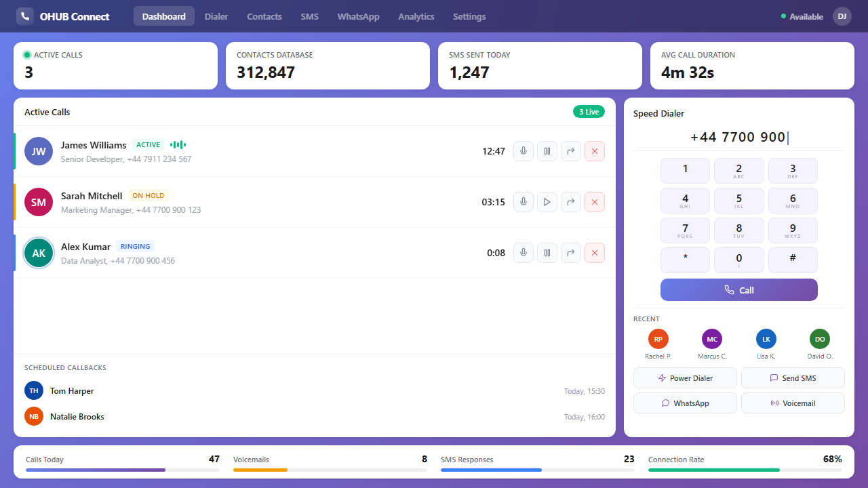Select Natalie Brooks scheduled callback
The width and height of the screenshot is (868, 488).
click(x=315, y=416)
